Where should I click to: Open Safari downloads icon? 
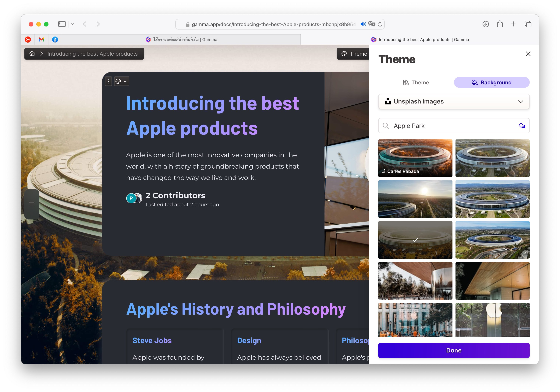pos(485,24)
